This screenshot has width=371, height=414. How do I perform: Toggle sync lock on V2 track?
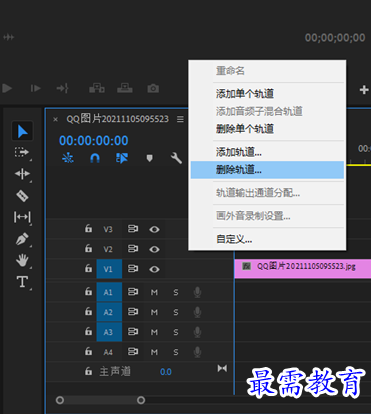point(133,249)
